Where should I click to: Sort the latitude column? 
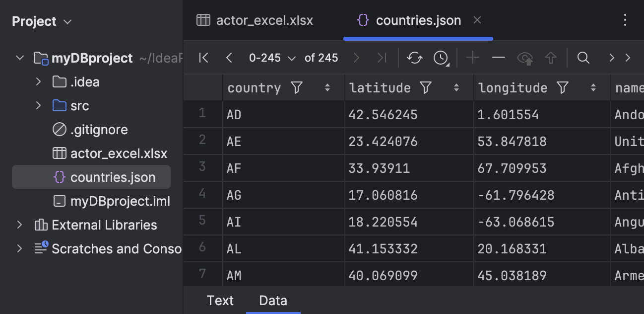456,87
